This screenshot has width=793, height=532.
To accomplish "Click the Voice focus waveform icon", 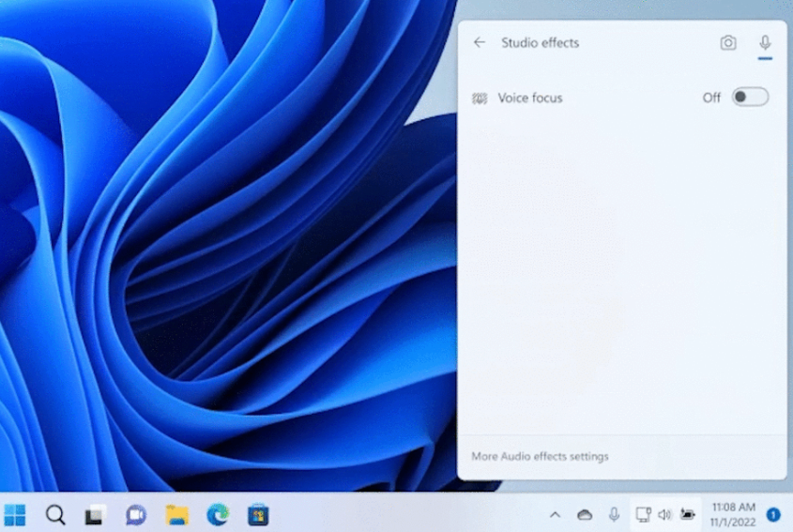I will 480,99.
